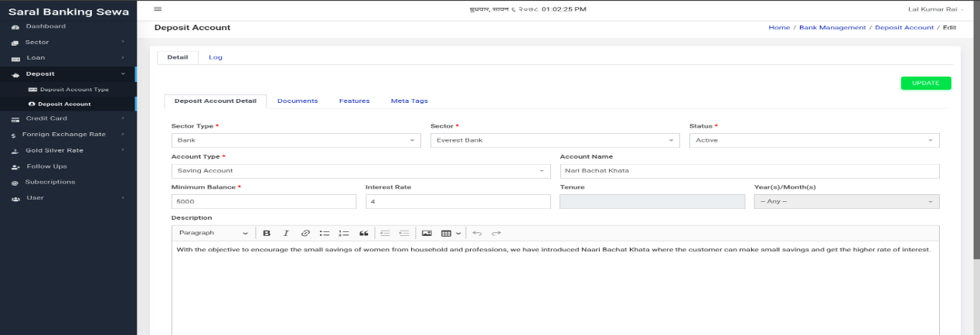Click decrease indent icon in editor
This screenshot has width=980, height=335.
[x=386, y=233]
